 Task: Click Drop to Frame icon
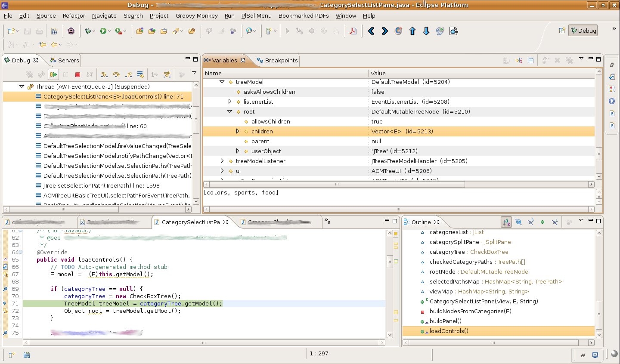(x=140, y=74)
